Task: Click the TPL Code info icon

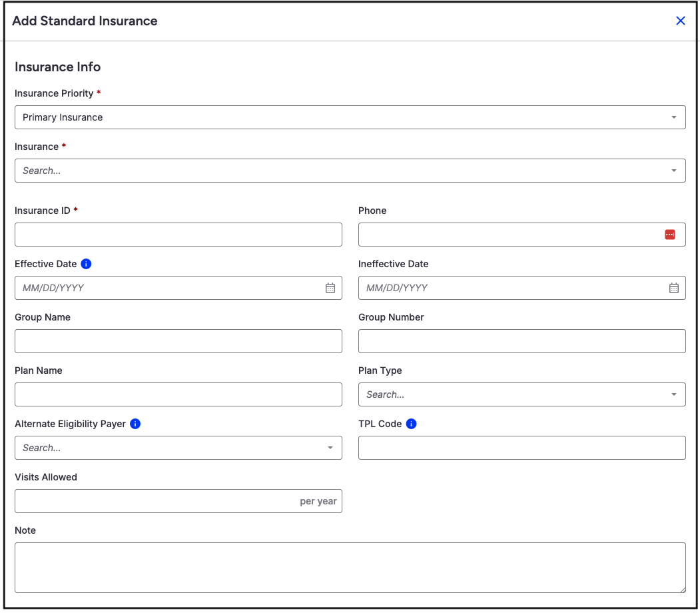Action: (411, 424)
